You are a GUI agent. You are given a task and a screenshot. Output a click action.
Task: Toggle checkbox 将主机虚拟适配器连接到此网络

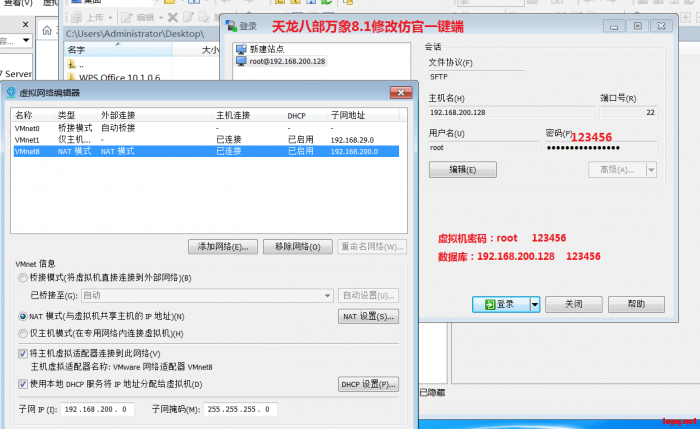click(x=23, y=354)
